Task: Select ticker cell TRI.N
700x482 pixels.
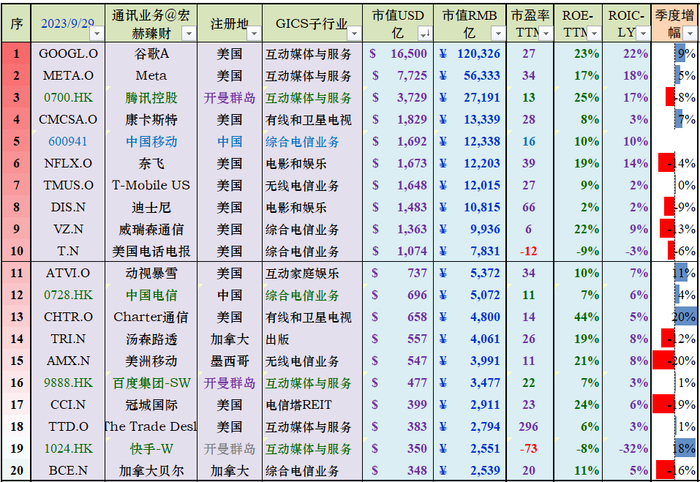Action: click(68, 339)
